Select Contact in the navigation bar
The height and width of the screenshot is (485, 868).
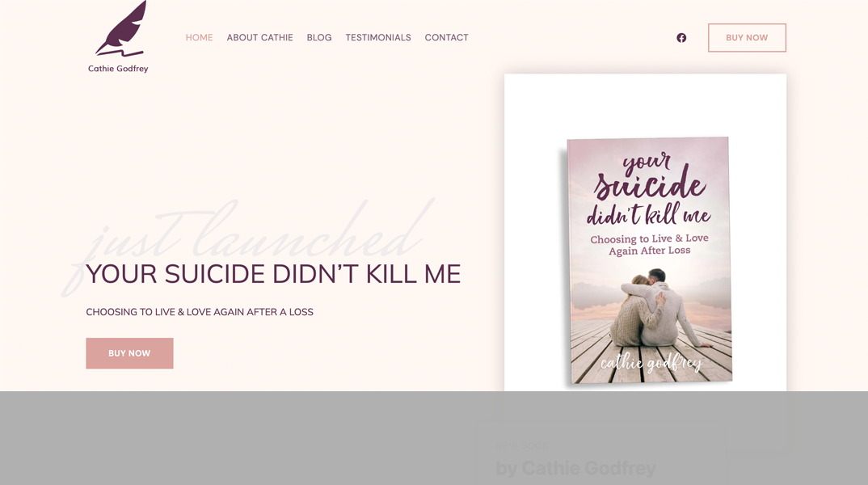click(x=447, y=38)
